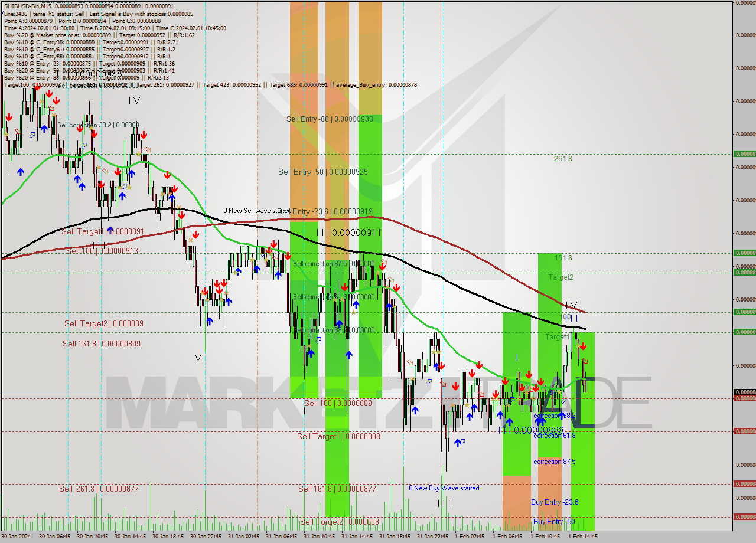Click '30 Jan 18:45' on time axis
Viewport: 756px width, 543px height.
click(x=167, y=537)
